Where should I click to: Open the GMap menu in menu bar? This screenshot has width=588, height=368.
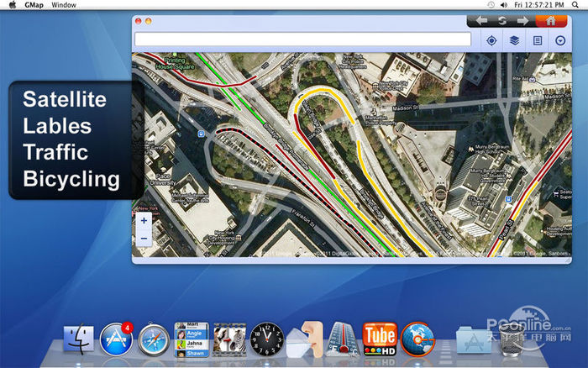tap(34, 5)
